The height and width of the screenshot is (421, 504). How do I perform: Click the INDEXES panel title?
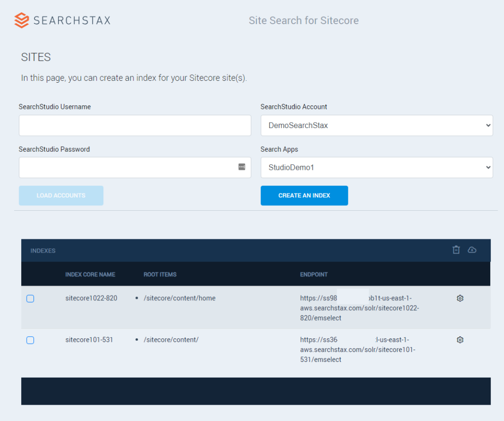pos(43,251)
